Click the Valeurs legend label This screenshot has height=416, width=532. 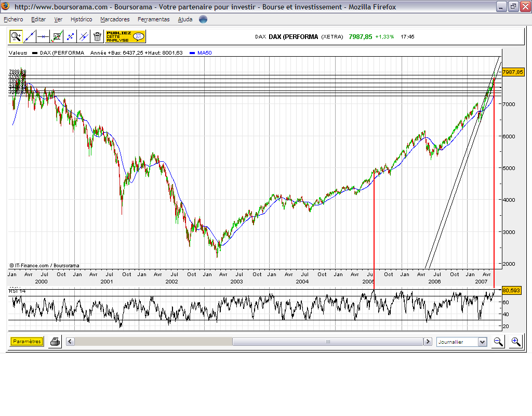click(x=18, y=53)
